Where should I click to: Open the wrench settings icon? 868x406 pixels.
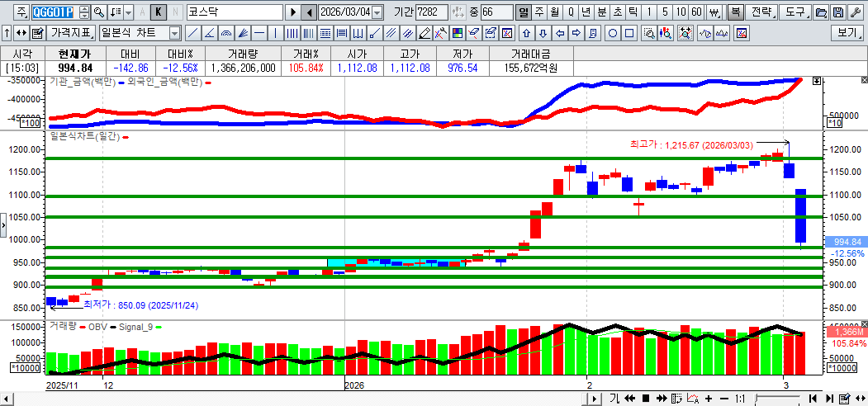pyautogui.click(x=855, y=12)
